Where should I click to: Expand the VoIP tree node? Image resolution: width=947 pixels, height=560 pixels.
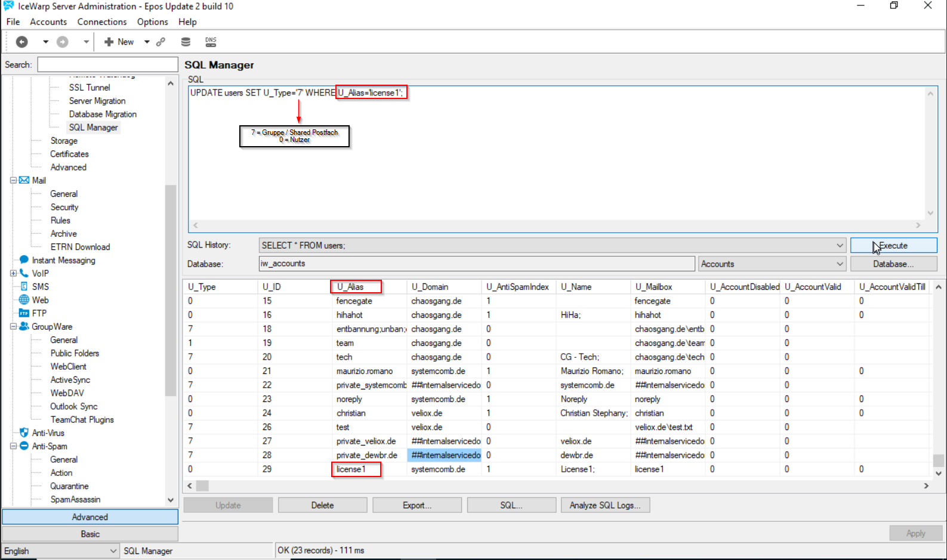[13, 273]
